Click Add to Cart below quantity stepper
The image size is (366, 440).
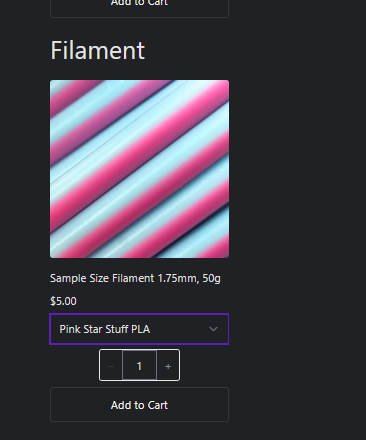point(139,405)
